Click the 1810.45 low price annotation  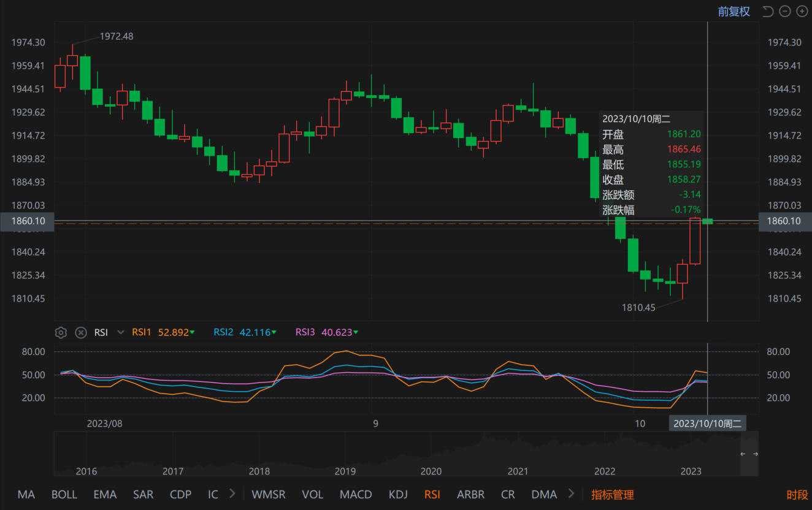pyautogui.click(x=638, y=308)
